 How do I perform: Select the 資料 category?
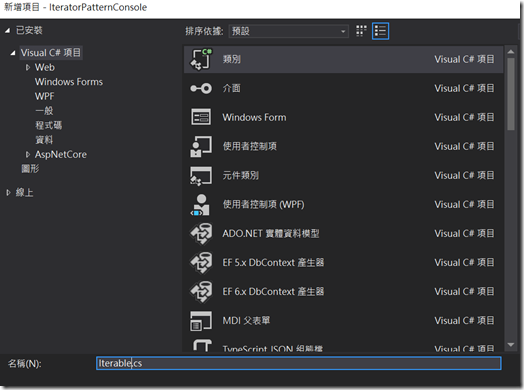[44, 140]
